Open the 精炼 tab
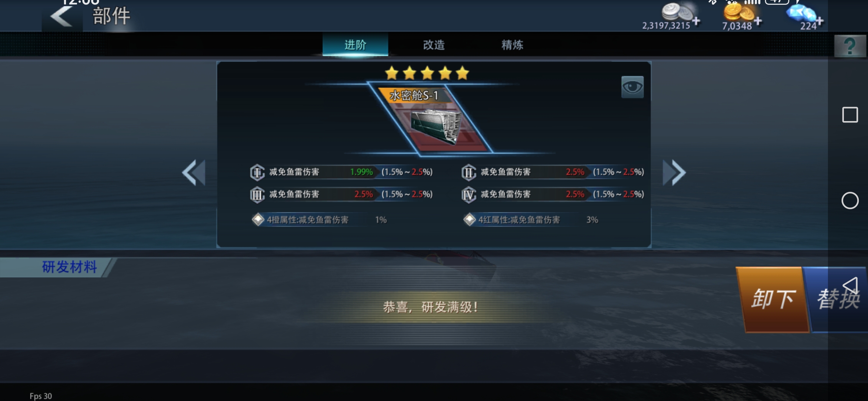868x401 pixels. (x=512, y=45)
